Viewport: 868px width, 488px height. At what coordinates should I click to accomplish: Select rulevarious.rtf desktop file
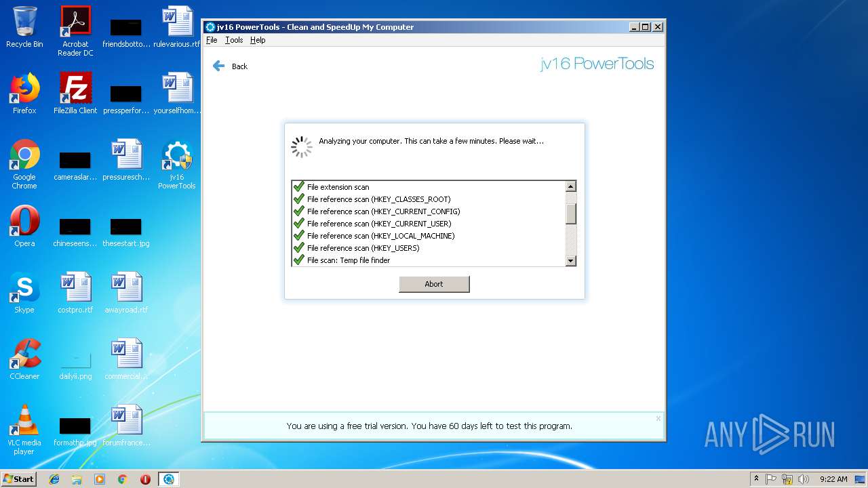(x=177, y=27)
